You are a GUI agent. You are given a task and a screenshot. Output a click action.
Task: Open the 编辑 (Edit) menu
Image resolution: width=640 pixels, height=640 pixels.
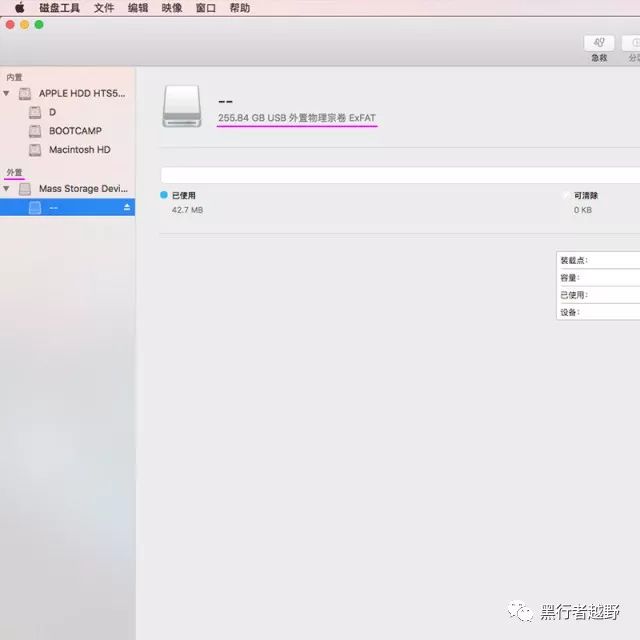point(138,8)
